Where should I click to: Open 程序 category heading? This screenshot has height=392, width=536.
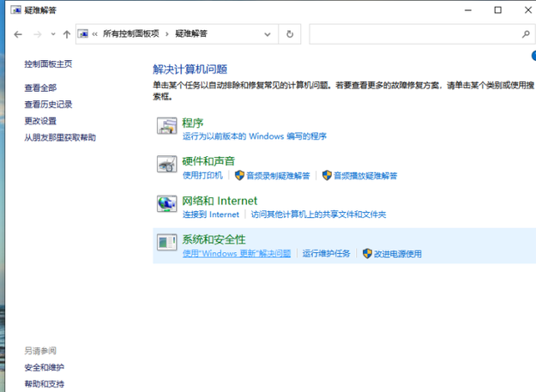[x=193, y=123]
